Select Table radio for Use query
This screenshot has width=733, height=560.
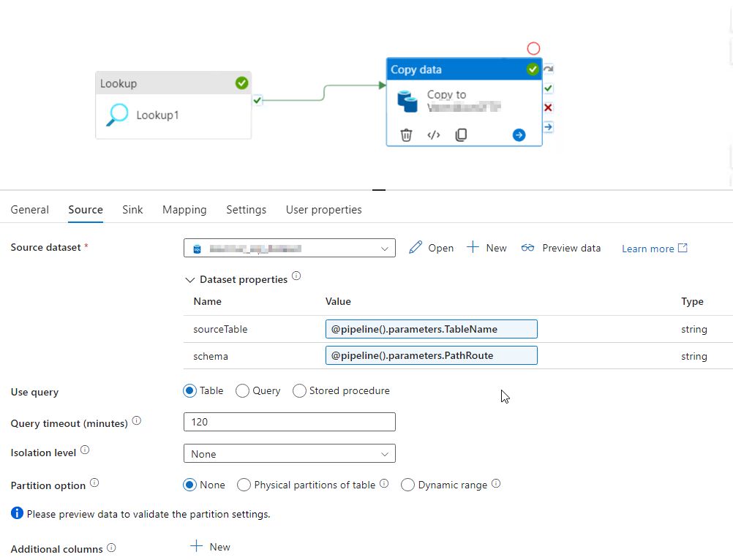(189, 390)
